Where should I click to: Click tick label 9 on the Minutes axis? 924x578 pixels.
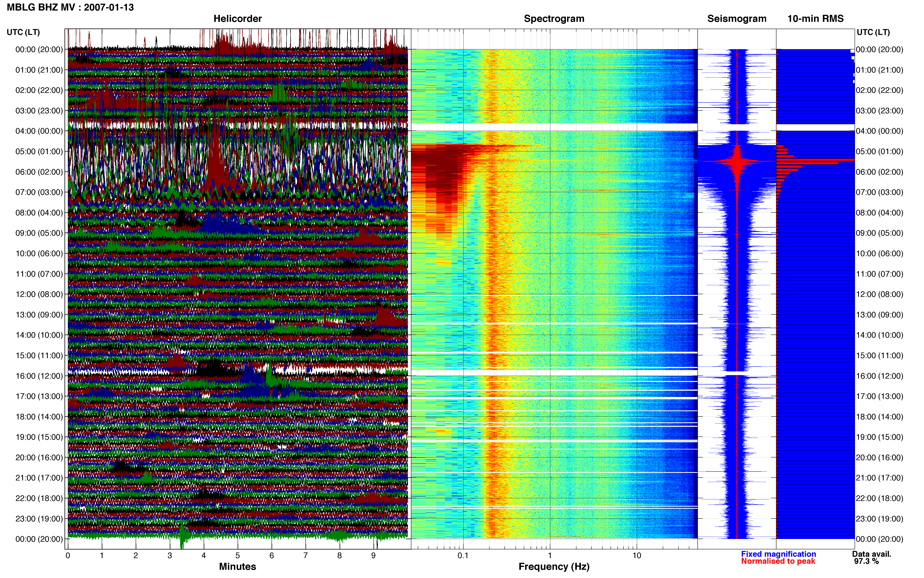click(373, 556)
